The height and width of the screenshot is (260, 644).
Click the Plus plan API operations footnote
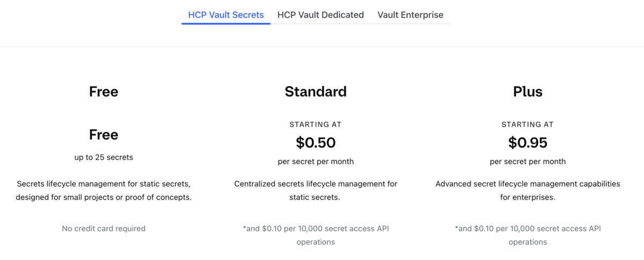(528, 235)
